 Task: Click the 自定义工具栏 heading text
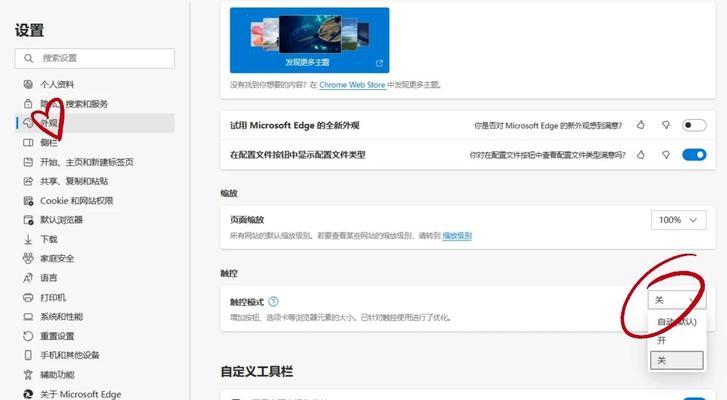pyautogui.click(x=257, y=371)
